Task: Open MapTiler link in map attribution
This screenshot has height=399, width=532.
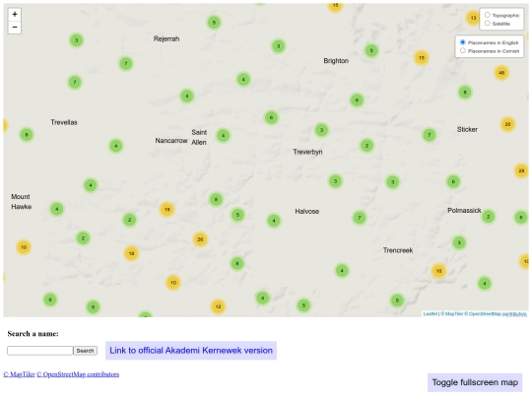Action: (x=452, y=314)
